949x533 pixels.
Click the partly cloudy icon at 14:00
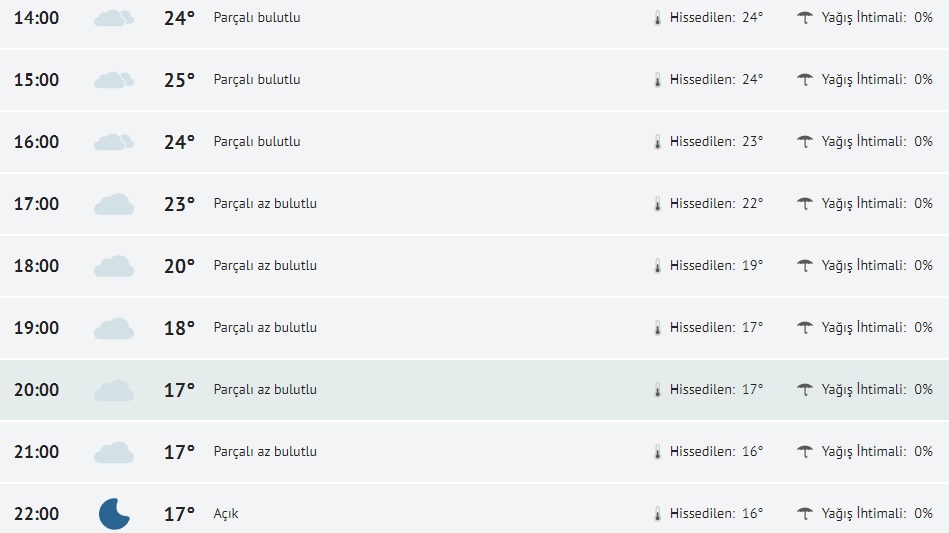pyautogui.click(x=114, y=18)
